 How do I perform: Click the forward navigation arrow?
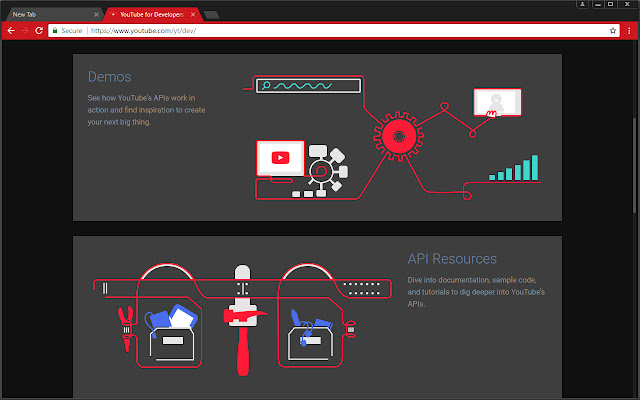[25, 31]
